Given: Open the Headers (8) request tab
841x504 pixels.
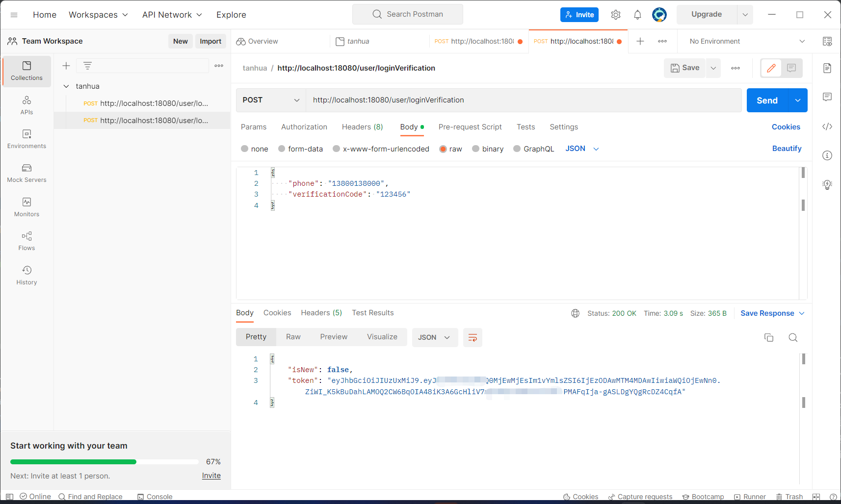Looking at the screenshot, I should 363,127.
